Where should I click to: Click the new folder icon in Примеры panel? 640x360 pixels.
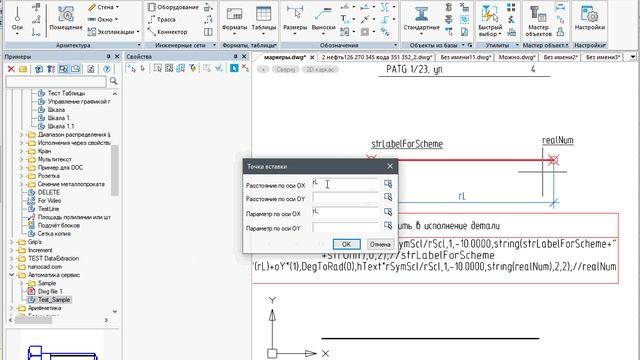pos(23,69)
